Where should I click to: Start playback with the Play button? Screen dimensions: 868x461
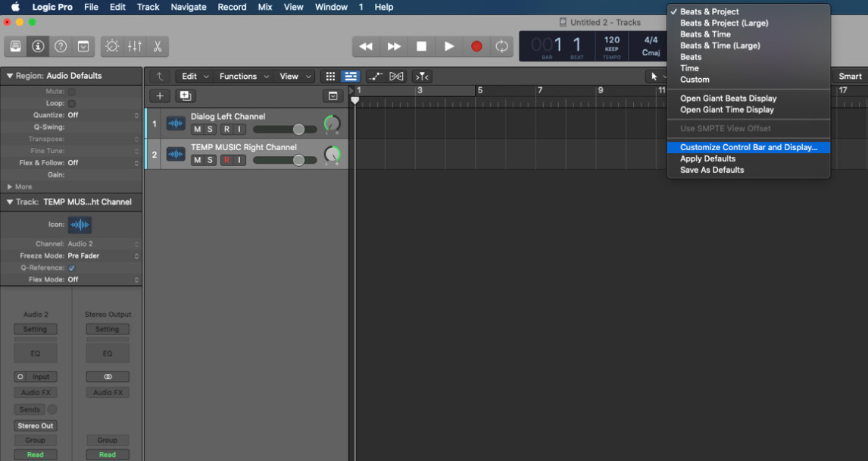pyautogui.click(x=449, y=46)
